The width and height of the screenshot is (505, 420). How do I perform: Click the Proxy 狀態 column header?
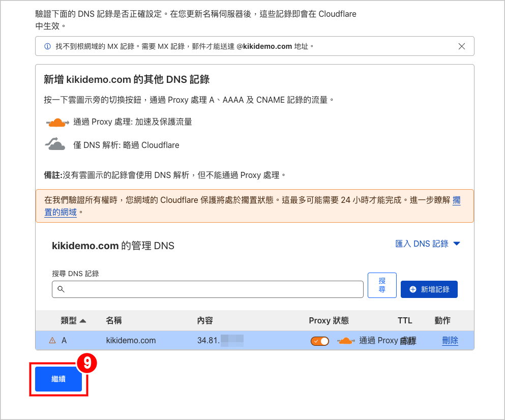click(329, 320)
